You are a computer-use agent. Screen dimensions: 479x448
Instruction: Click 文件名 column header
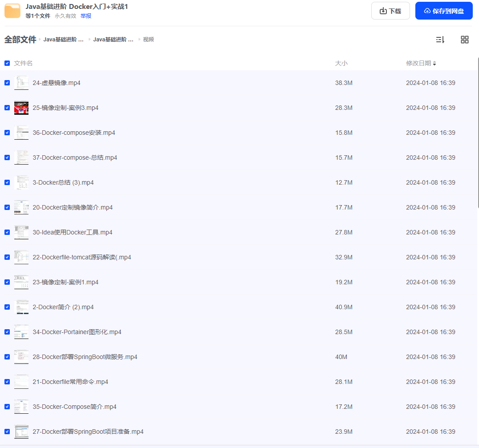click(x=23, y=63)
